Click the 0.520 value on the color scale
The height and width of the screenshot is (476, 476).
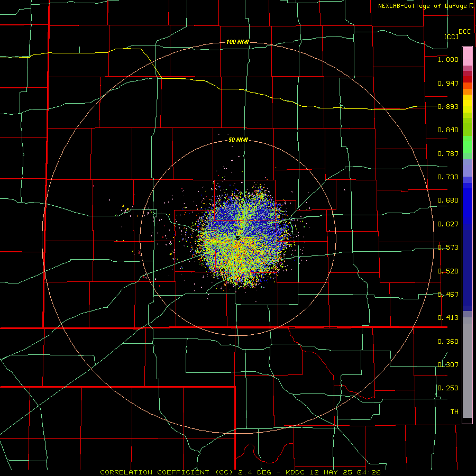click(448, 271)
